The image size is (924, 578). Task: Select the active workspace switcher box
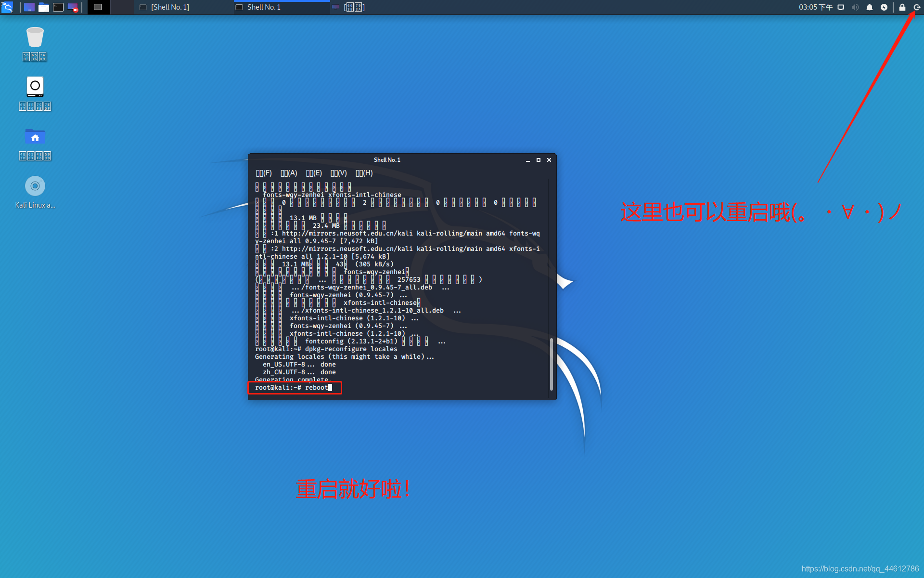pyautogui.click(x=98, y=7)
